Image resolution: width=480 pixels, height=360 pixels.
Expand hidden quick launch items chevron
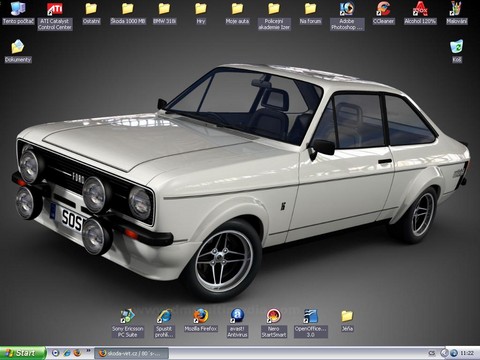coord(88,351)
